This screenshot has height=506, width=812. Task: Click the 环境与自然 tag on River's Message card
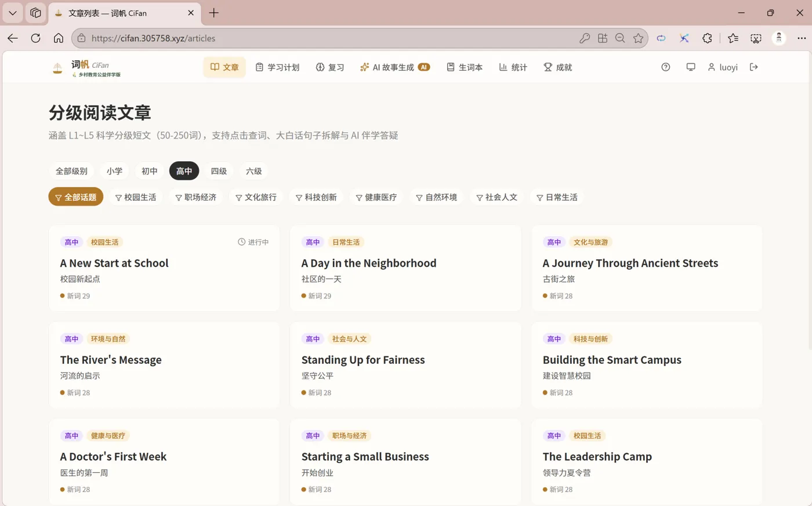108,339
